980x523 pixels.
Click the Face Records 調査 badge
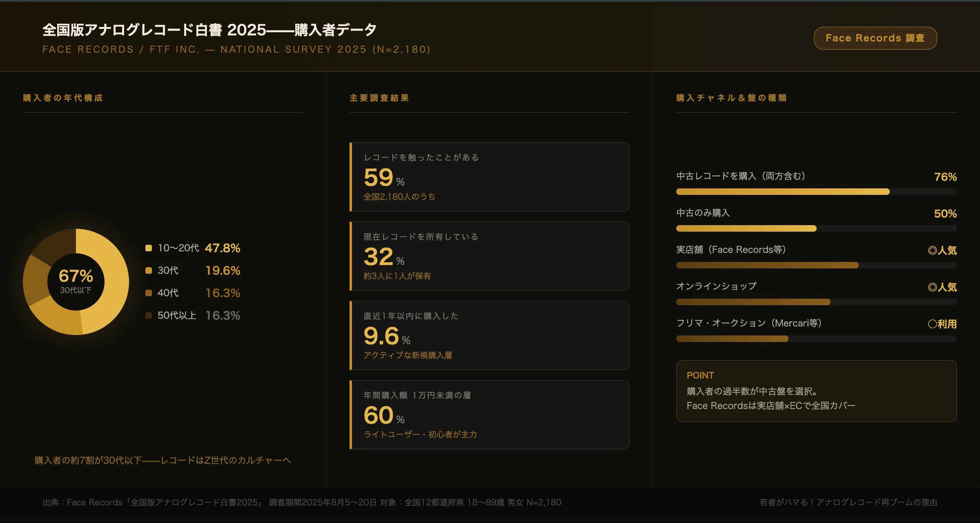875,38
